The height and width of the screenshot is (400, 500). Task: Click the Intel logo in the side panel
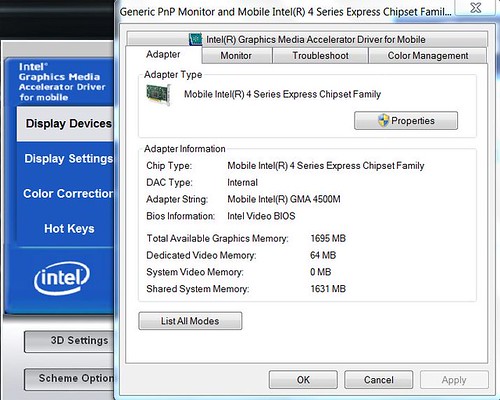[x=62, y=278]
